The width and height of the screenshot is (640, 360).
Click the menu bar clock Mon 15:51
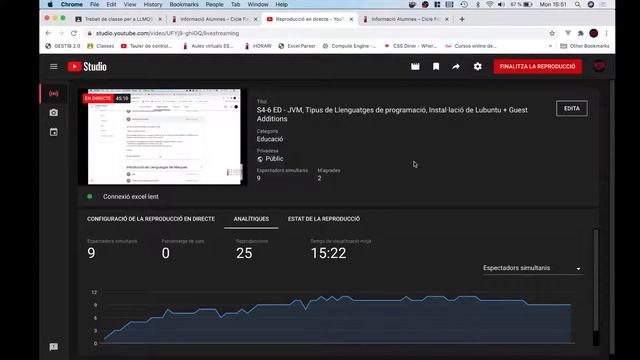(553, 4)
